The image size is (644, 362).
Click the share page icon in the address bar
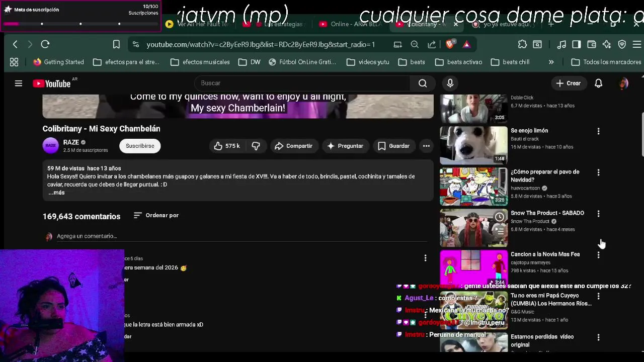click(x=432, y=44)
